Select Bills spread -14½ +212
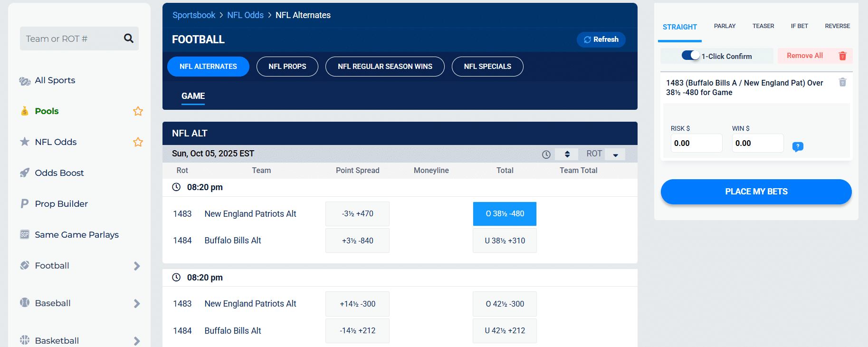868x347 pixels. pos(357,331)
